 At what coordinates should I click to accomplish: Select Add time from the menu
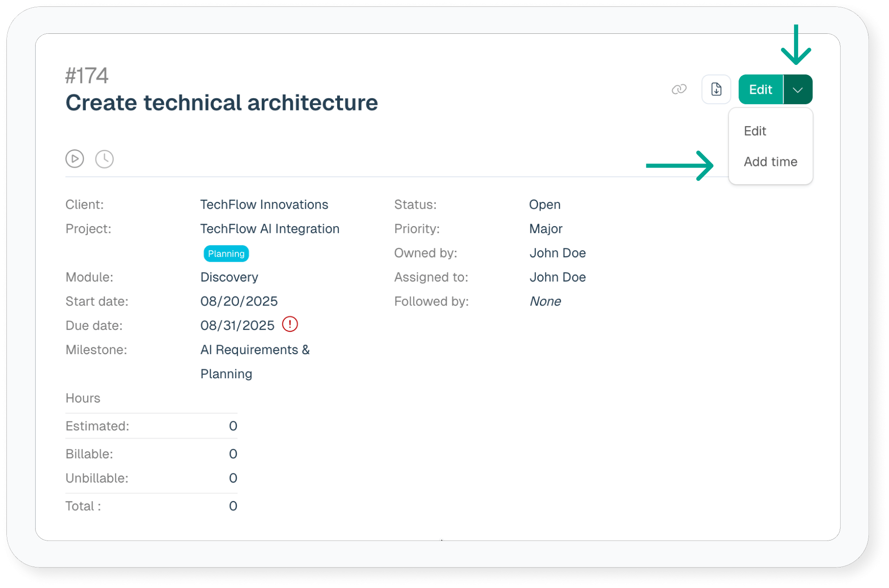point(770,162)
